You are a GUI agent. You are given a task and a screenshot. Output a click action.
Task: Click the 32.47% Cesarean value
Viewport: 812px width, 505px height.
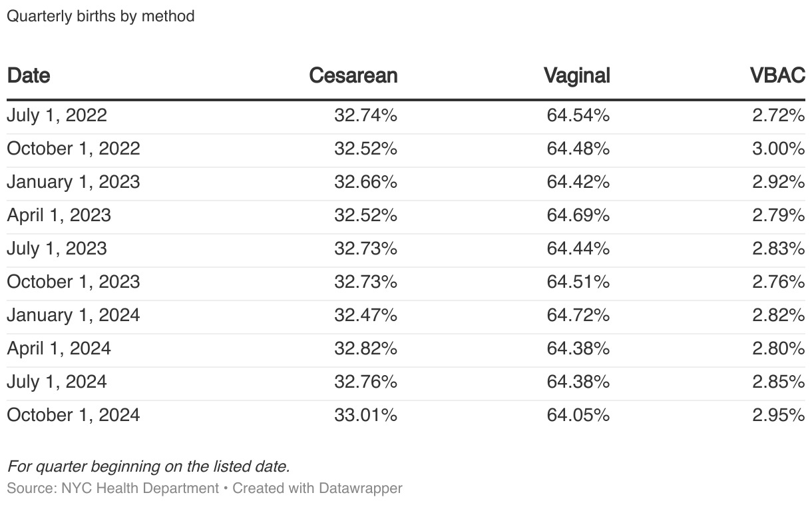365,315
